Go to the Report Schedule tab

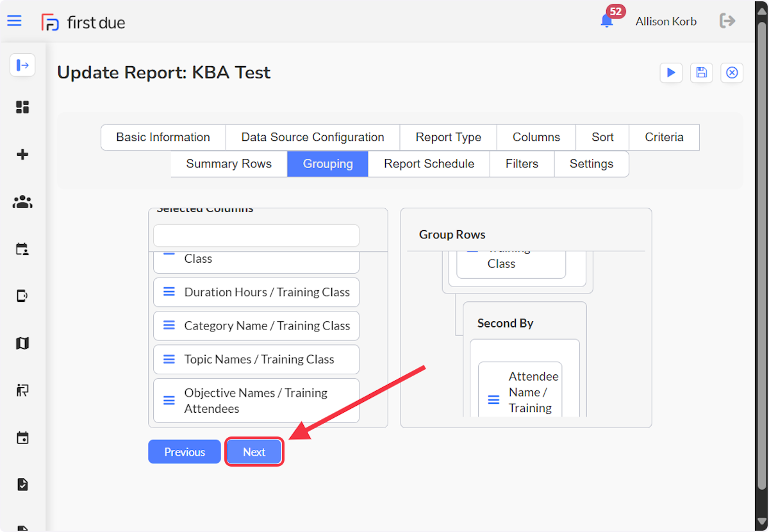[429, 164]
